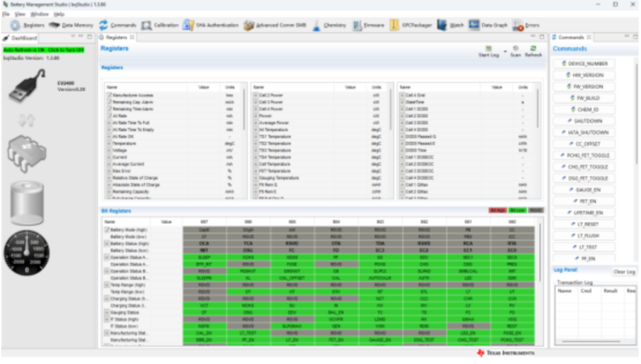Minimize the Dashboard panel
641x364 pixels.
click(81, 37)
